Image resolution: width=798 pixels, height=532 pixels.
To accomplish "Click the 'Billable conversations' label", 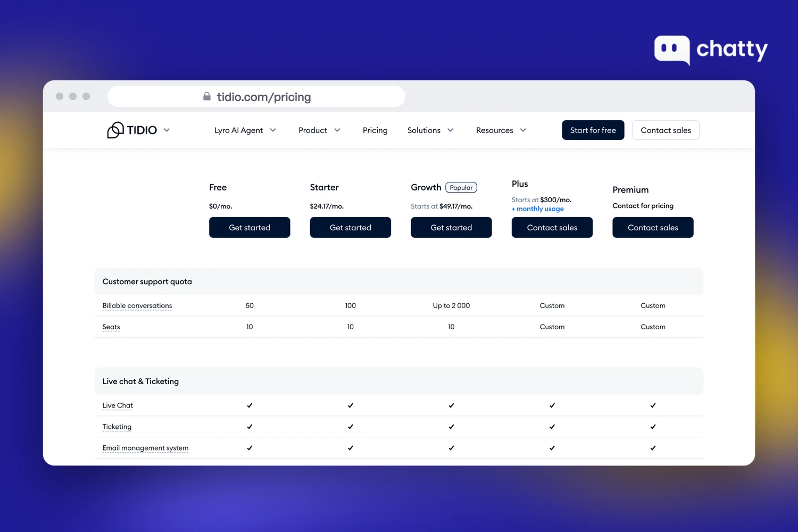I will (137, 306).
